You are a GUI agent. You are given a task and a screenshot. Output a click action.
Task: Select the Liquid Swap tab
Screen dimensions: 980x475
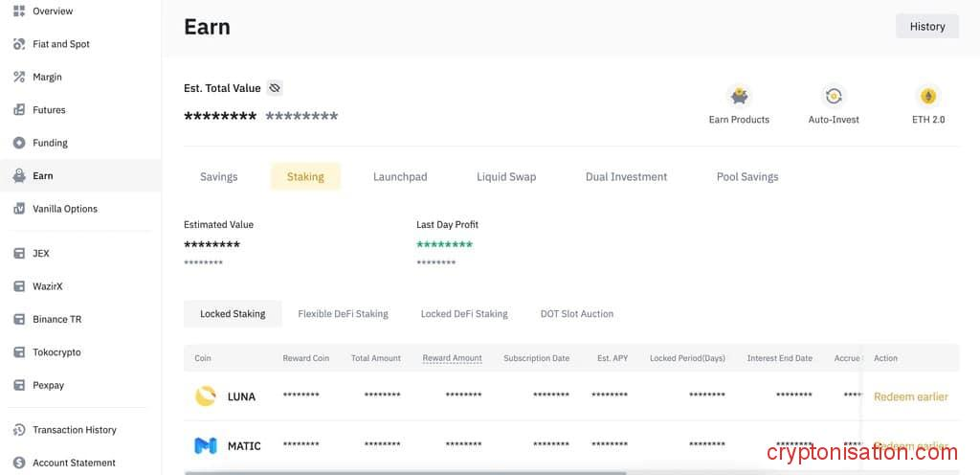(506, 176)
